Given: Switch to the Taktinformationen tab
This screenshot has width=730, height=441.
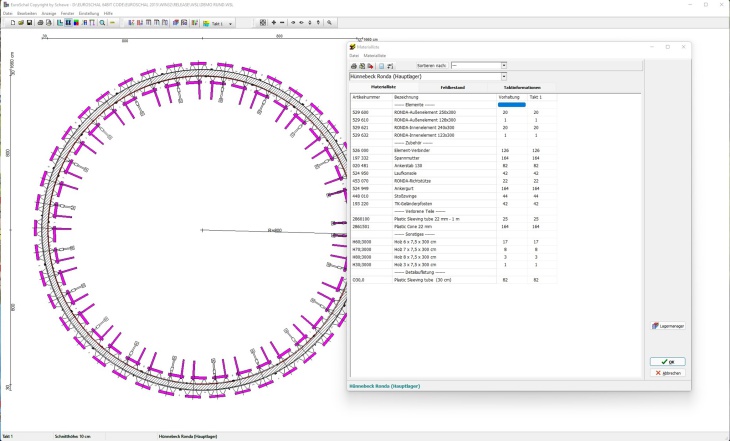Looking at the screenshot, I should click(523, 87).
